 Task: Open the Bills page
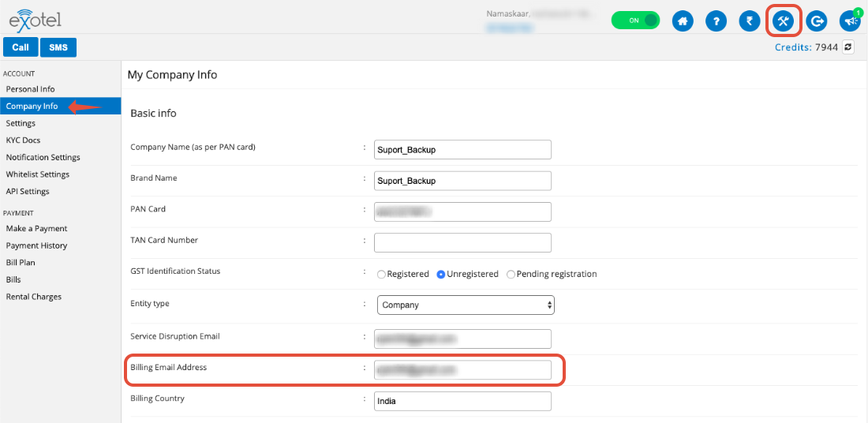click(x=13, y=279)
